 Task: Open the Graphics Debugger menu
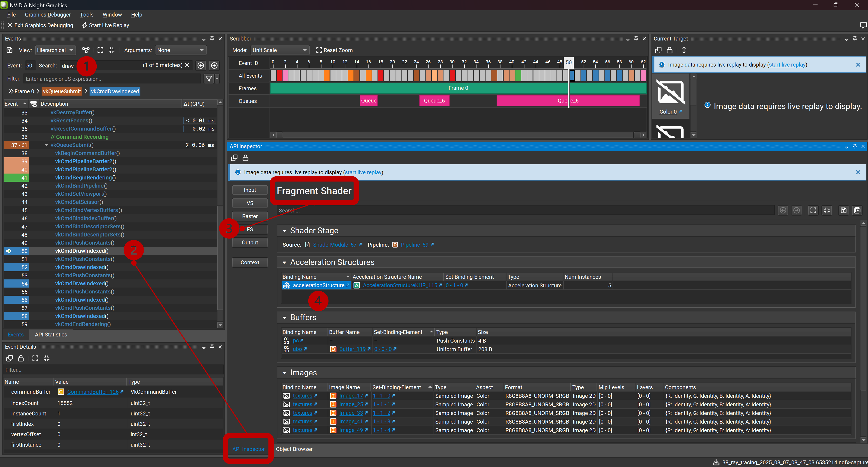point(48,14)
